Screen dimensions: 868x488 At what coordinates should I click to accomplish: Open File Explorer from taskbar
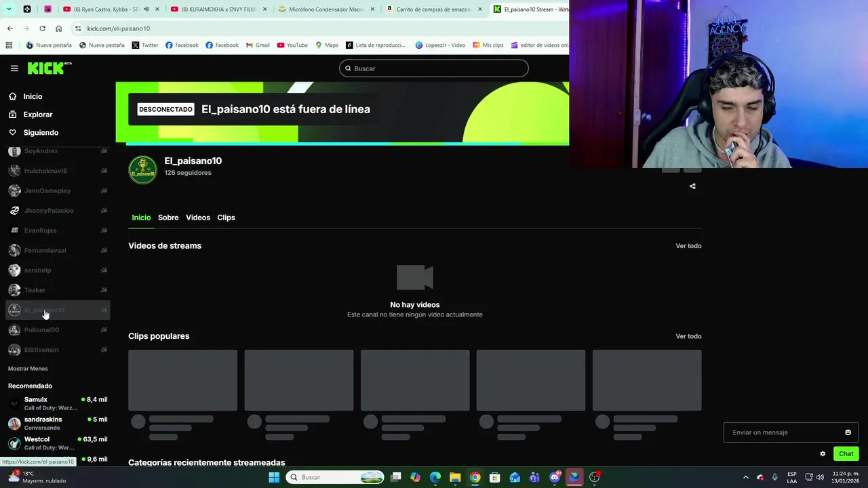coord(455,477)
